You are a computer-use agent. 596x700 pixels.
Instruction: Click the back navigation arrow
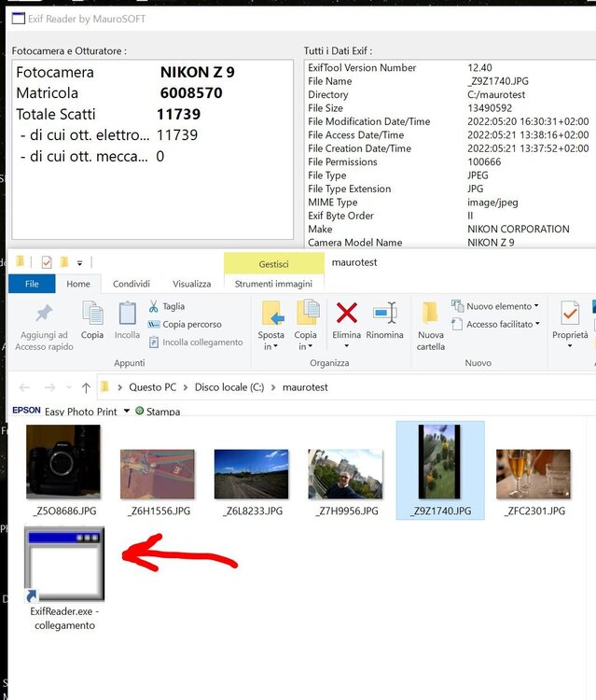(25, 387)
